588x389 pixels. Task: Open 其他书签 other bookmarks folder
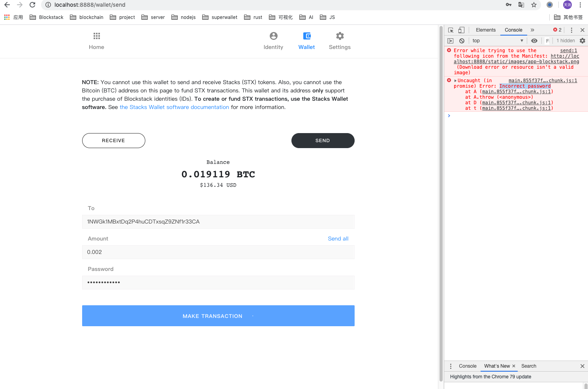[569, 17]
